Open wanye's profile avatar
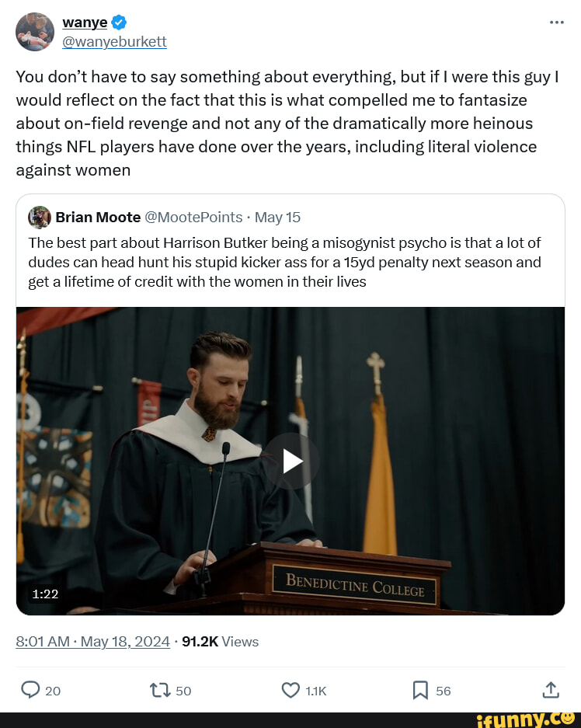The image size is (581, 728). click(35, 32)
